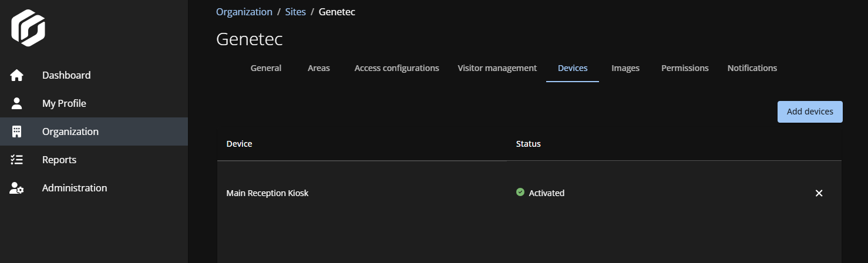The width and height of the screenshot is (868, 263).
Task: Select the Organization building icon
Action: [x=17, y=131]
